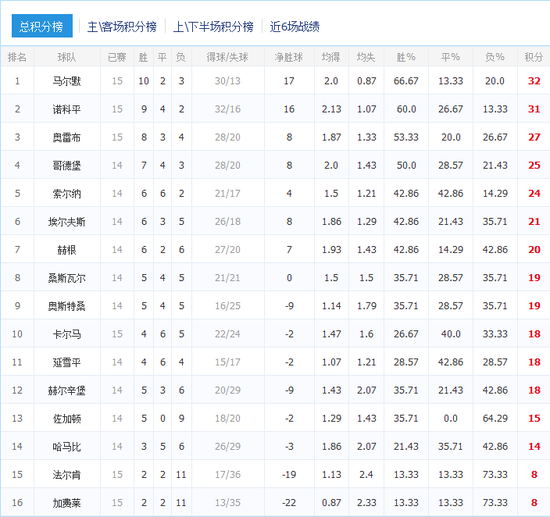Open team 诺科平 details
Image resolution: width=550 pixels, height=517 pixels.
pos(67,109)
